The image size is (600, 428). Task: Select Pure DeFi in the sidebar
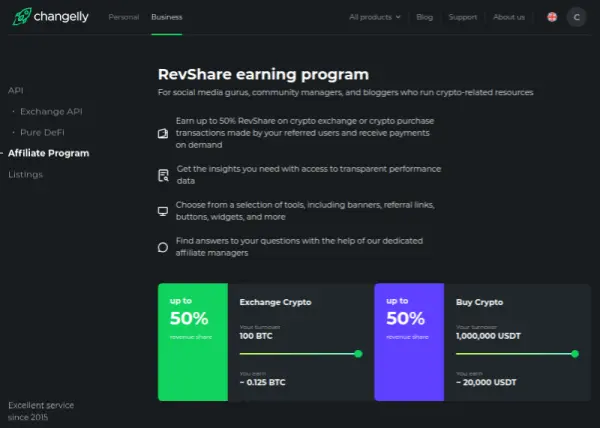tap(42, 132)
